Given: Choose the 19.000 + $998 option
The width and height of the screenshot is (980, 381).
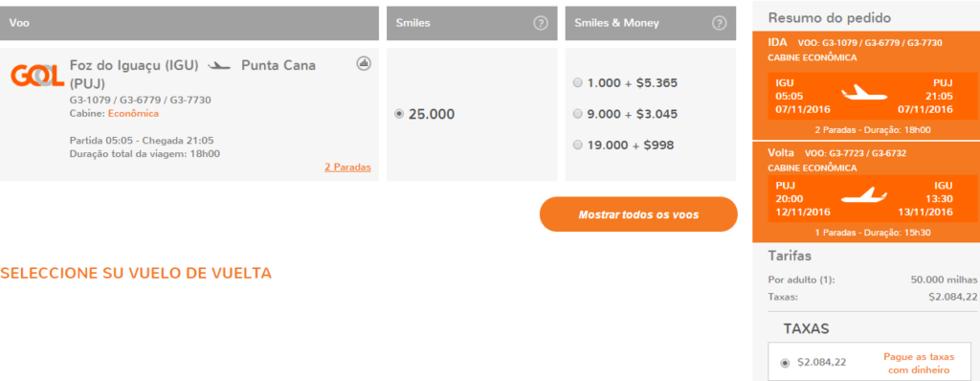Looking at the screenshot, I should click(x=577, y=146).
